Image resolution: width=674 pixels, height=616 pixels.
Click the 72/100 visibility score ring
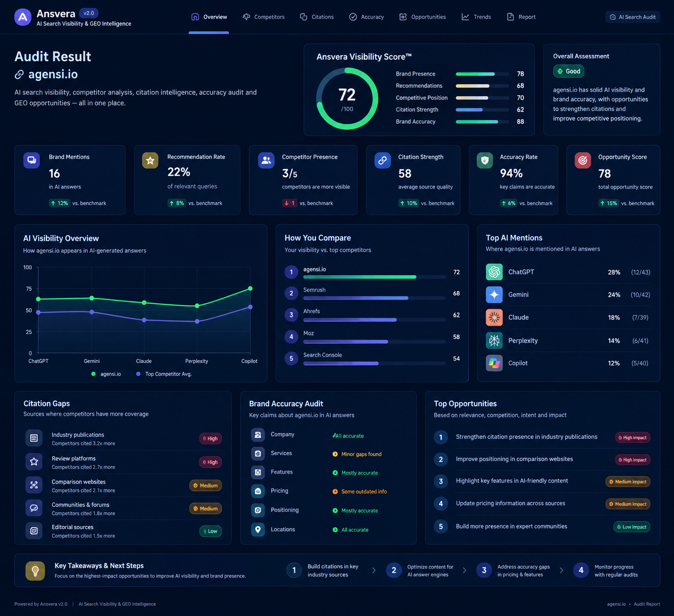(347, 99)
